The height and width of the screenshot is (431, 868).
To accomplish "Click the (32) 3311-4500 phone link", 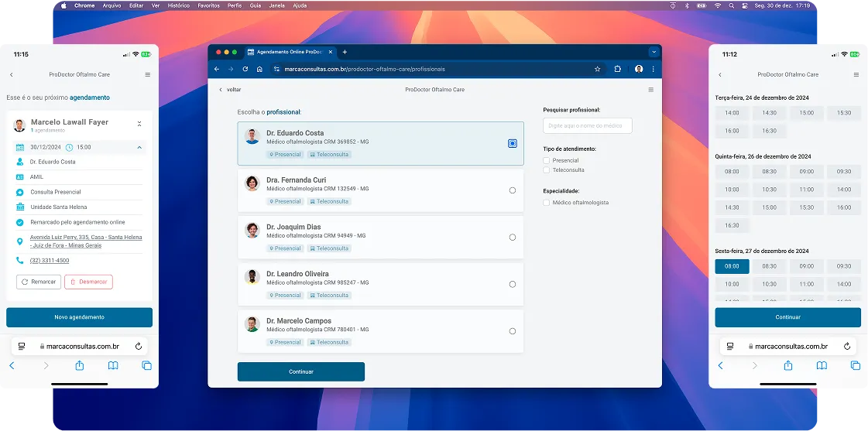I will [x=50, y=261].
